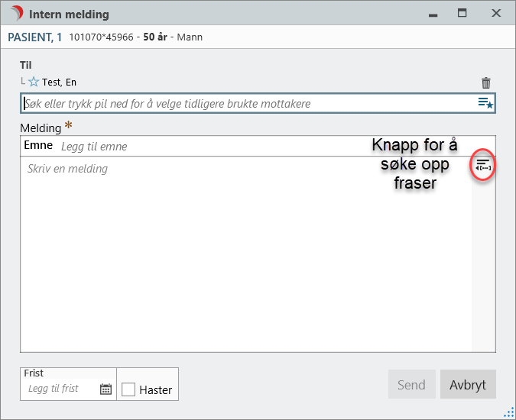Image resolution: width=516 pixels, height=420 pixels.
Task: Maximize the Intern melding window
Action: click(462, 14)
